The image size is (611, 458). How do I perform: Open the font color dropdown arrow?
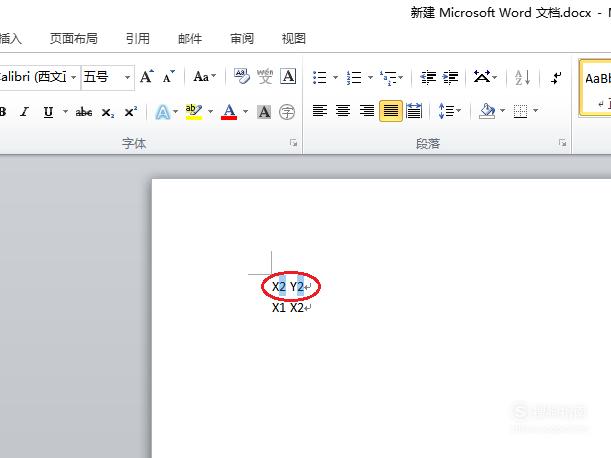[245, 112]
